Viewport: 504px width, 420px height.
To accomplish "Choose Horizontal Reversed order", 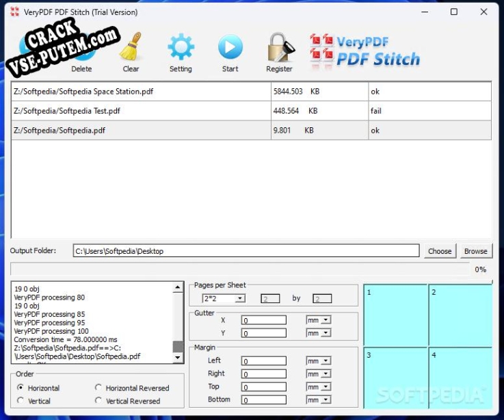I will (99, 388).
